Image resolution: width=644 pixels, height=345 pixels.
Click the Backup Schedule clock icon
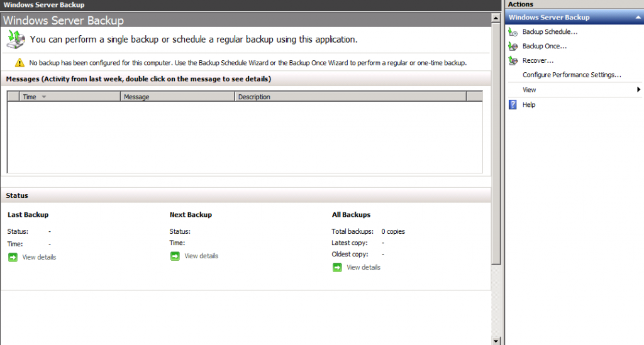513,32
